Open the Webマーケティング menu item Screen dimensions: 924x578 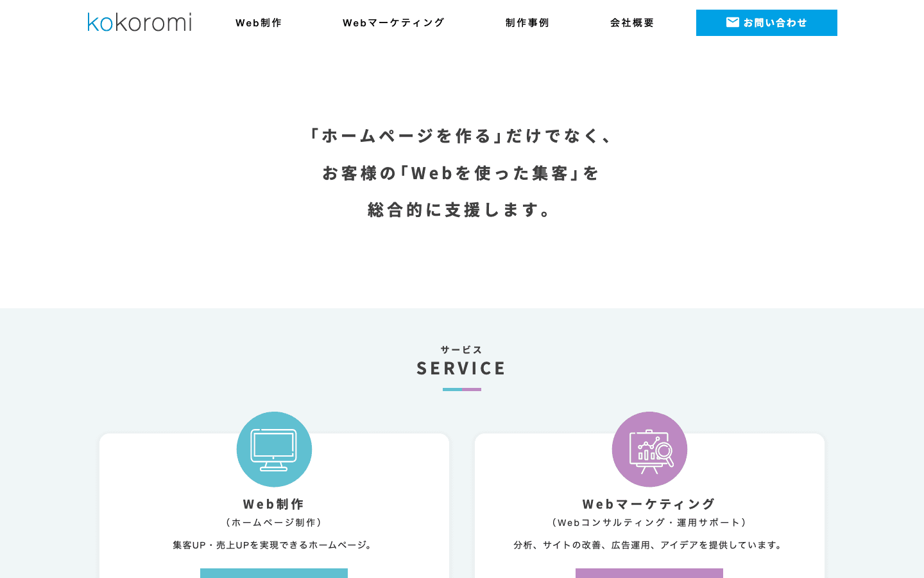[x=393, y=22]
